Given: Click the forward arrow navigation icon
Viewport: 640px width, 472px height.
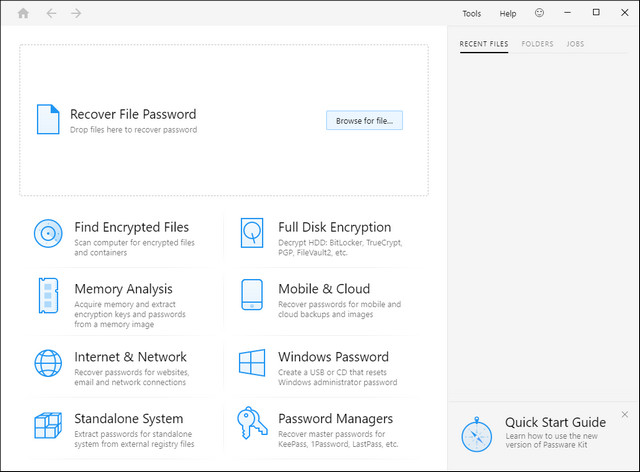Looking at the screenshot, I should coord(77,13).
